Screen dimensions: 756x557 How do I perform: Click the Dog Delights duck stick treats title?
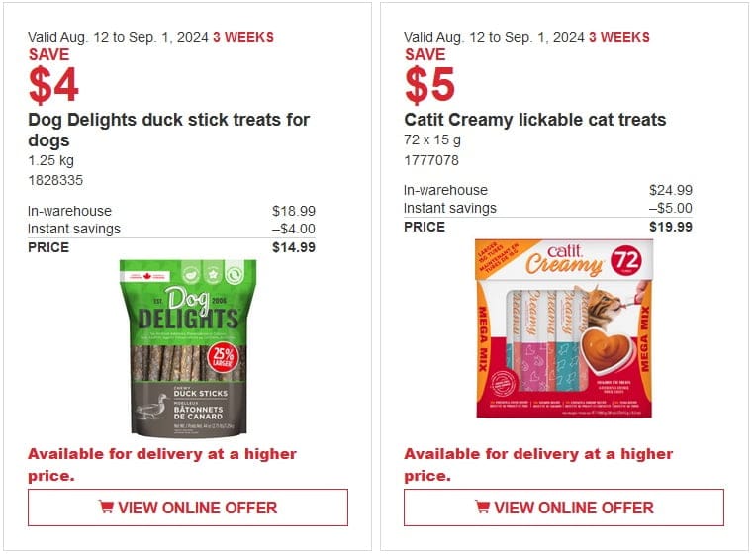click(169, 130)
